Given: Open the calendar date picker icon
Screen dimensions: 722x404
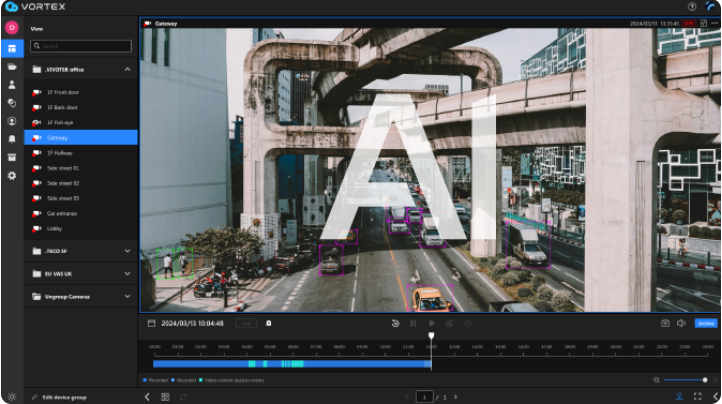Looking at the screenshot, I should click(x=152, y=323).
